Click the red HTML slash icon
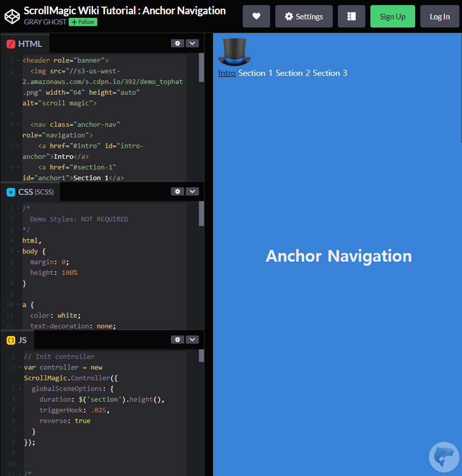The width and height of the screenshot is (462, 476). 11,44
